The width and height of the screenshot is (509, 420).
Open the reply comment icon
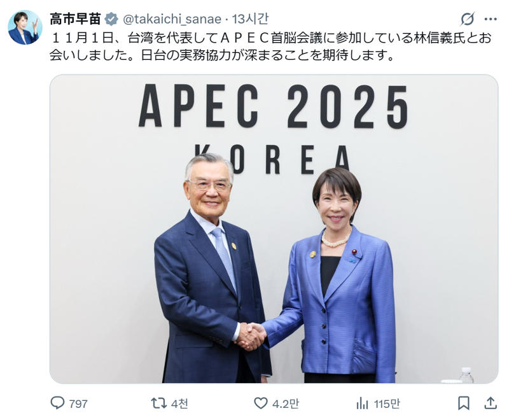57,403
